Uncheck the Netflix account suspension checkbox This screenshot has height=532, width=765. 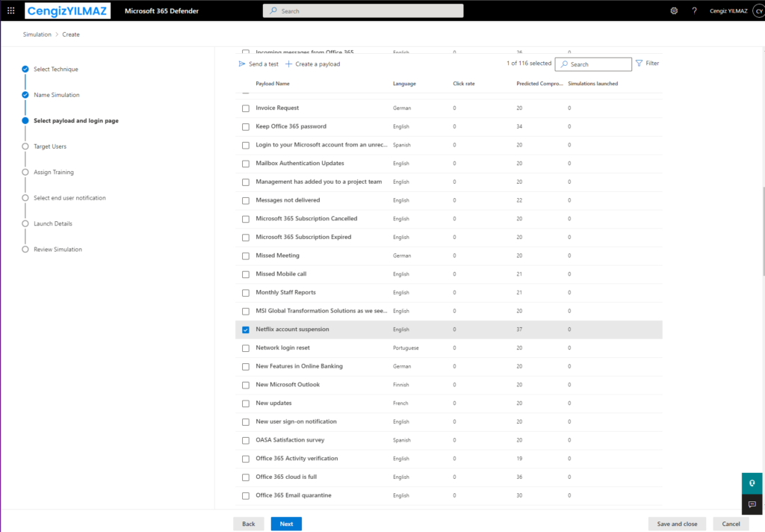click(246, 330)
